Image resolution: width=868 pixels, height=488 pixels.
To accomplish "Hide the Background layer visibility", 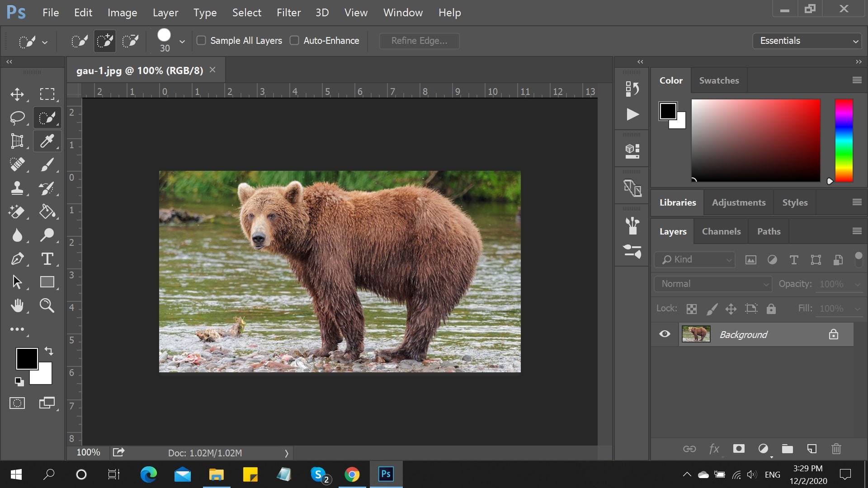I will (x=665, y=334).
